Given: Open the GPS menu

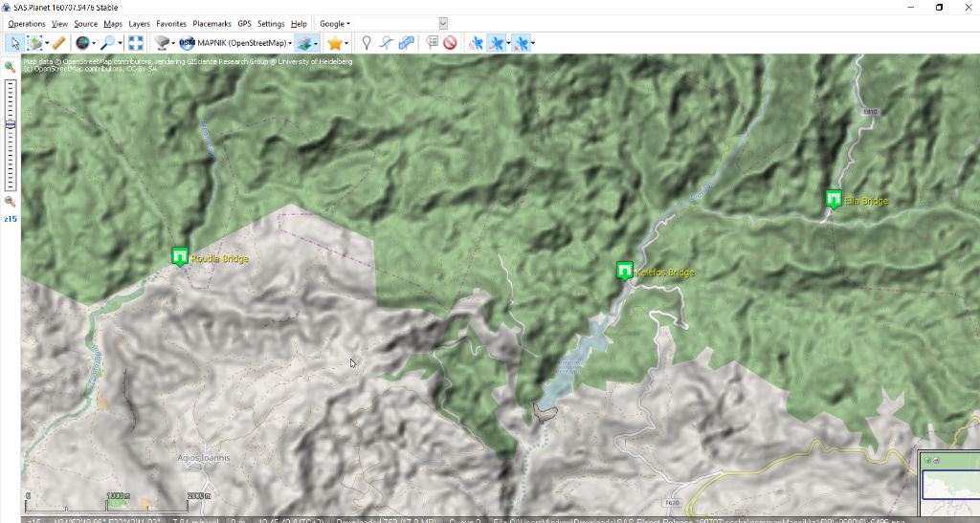Looking at the screenshot, I should pos(244,24).
